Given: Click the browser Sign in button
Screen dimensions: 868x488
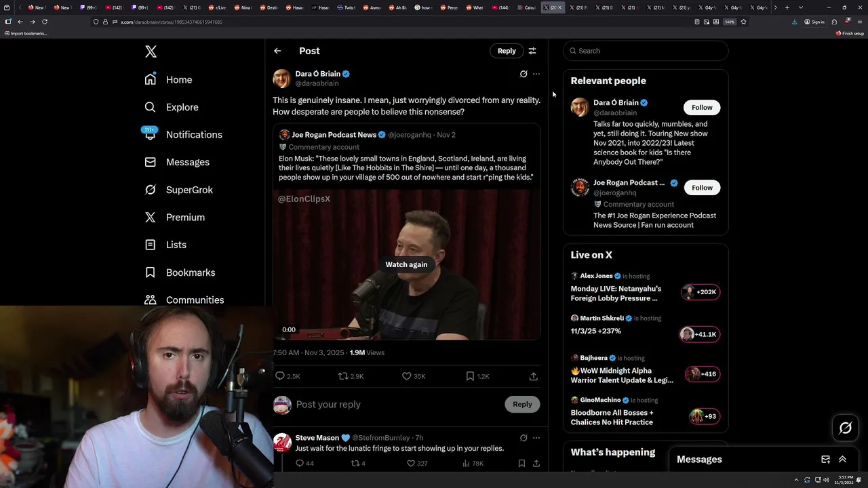Looking at the screenshot, I should click(x=814, y=22).
